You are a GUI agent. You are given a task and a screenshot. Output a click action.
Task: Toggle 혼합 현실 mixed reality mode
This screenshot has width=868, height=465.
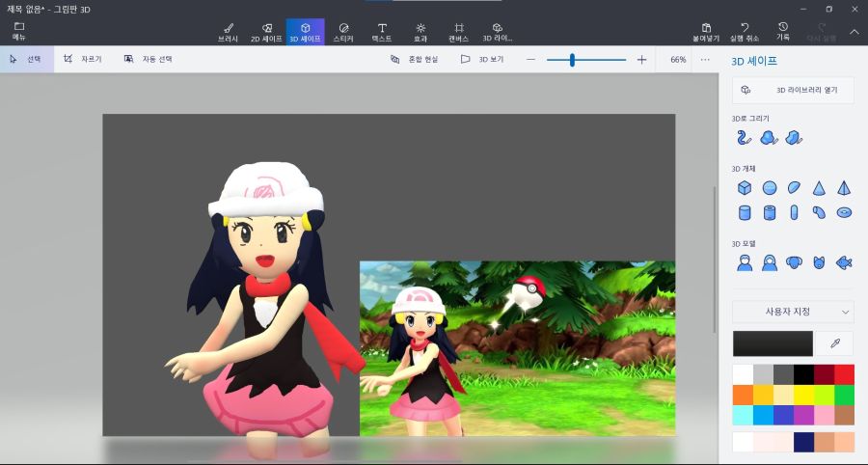click(x=414, y=59)
